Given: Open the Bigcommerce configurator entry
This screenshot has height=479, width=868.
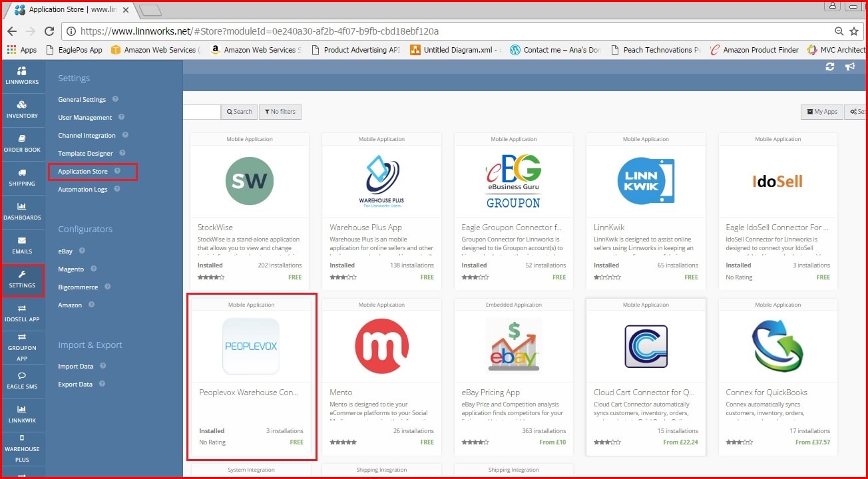Looking at the screenshot, I should [78, 287].
